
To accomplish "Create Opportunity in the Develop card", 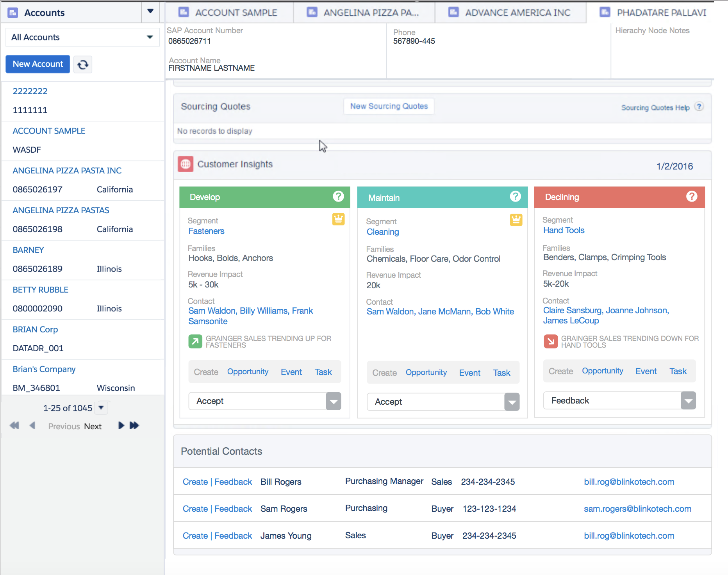I will coord(248,371).
